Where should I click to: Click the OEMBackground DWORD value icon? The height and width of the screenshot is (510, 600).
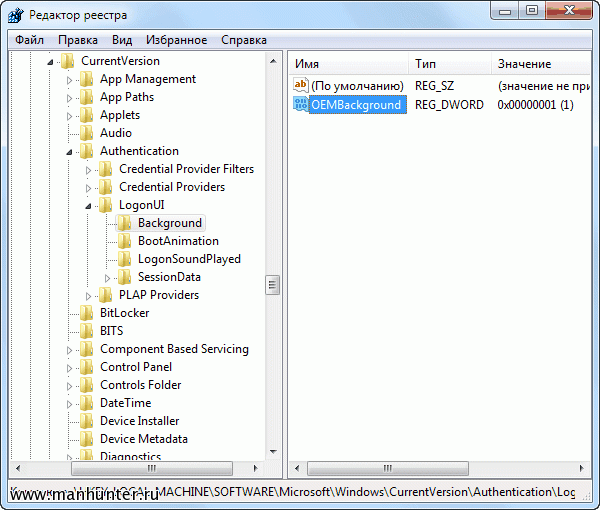(x=301, y=105)
